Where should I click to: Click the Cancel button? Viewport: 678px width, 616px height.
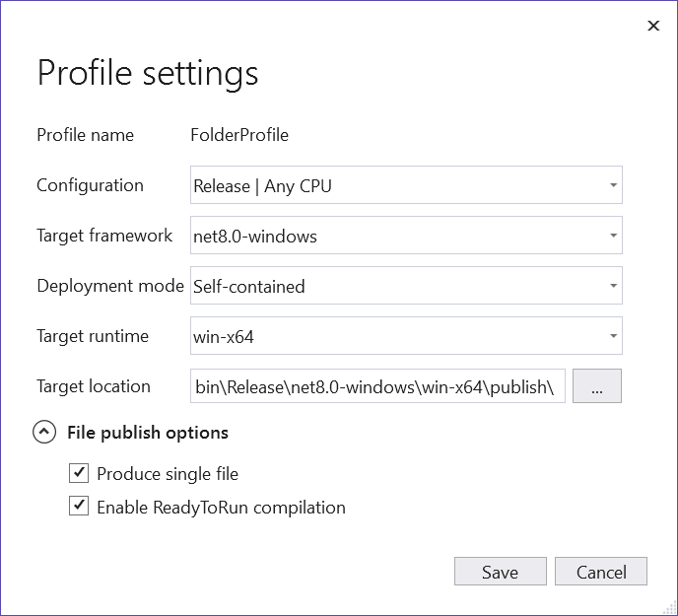(600, 572)
